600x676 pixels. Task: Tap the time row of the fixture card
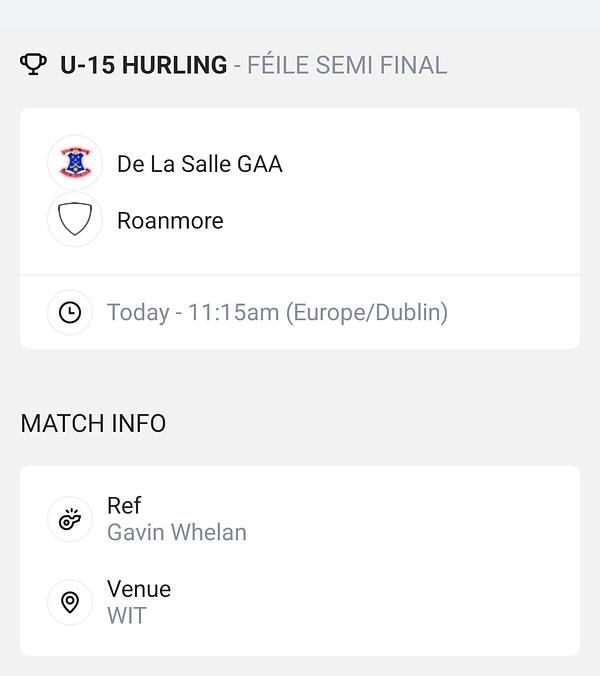click(300, 312)
